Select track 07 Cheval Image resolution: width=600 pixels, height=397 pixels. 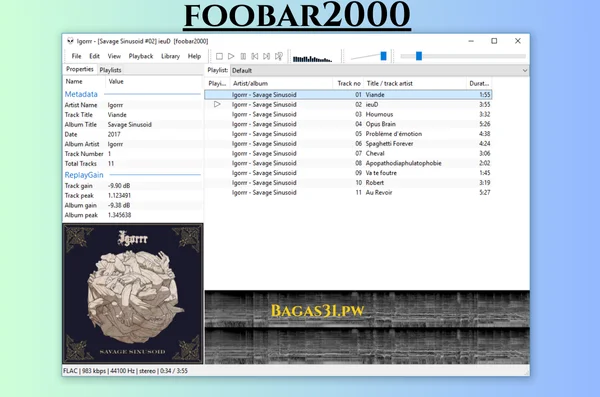[348, 153]
